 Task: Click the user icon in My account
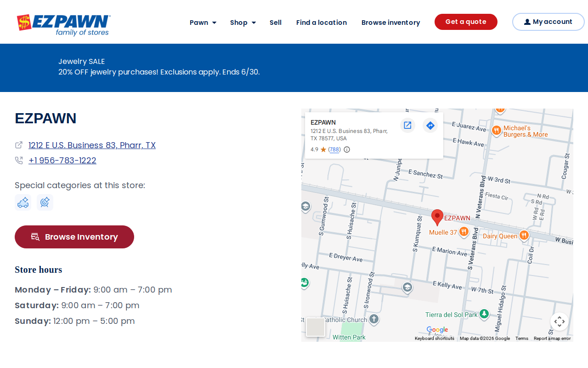(x=527, y=22)
